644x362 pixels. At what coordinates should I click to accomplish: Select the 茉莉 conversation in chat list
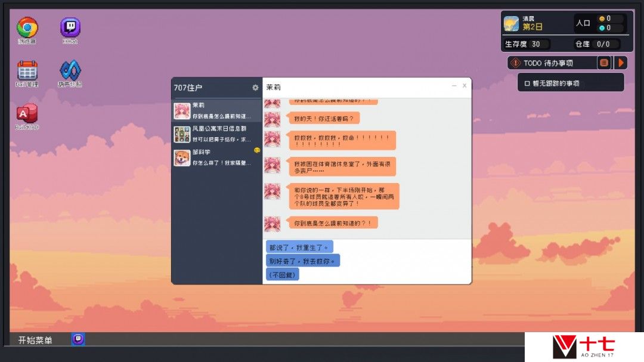[x=217, y=111]
